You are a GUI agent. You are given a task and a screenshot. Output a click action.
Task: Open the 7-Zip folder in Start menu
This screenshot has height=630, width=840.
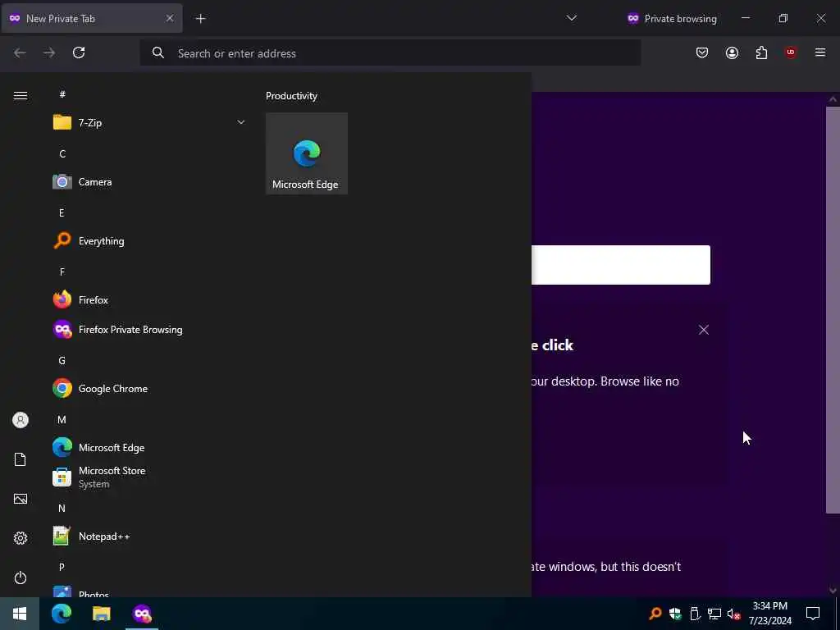pos(149,123)
